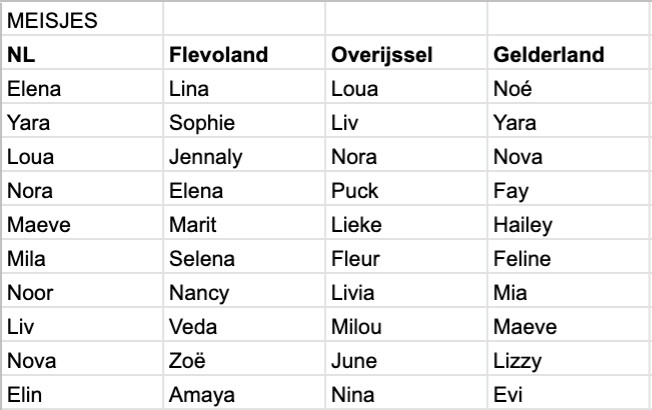
Task: Select the Zoë cell
Action: pyautogui.click(x=244, y=359)
